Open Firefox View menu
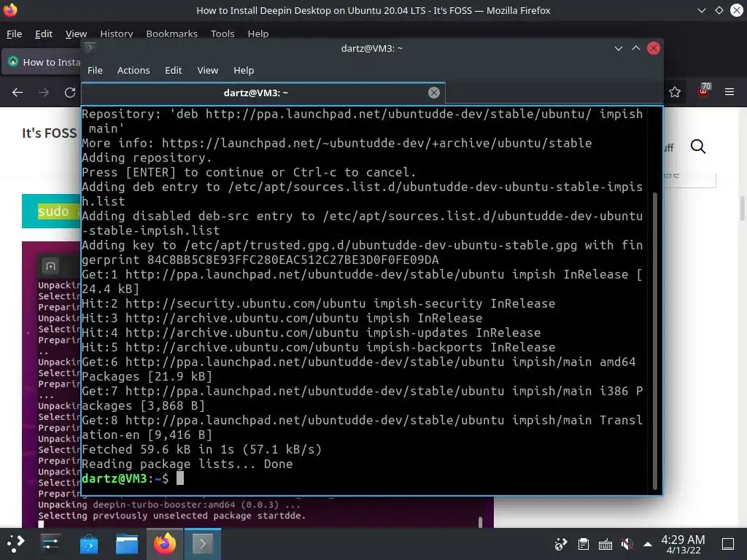 coord(76,34)
